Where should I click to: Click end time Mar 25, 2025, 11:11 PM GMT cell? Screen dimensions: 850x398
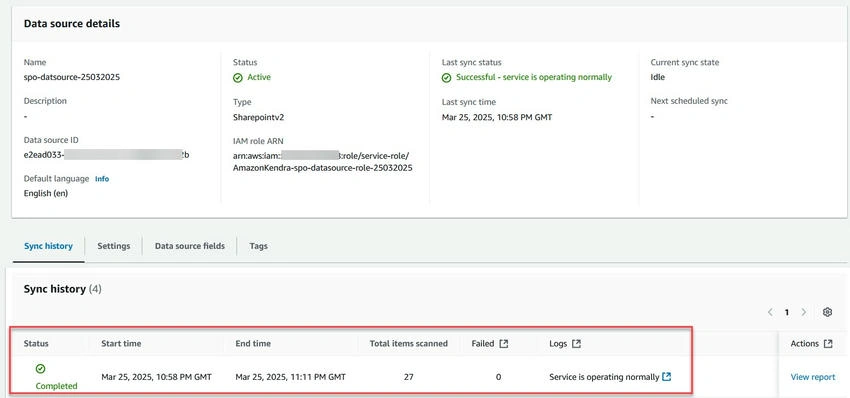291,376
